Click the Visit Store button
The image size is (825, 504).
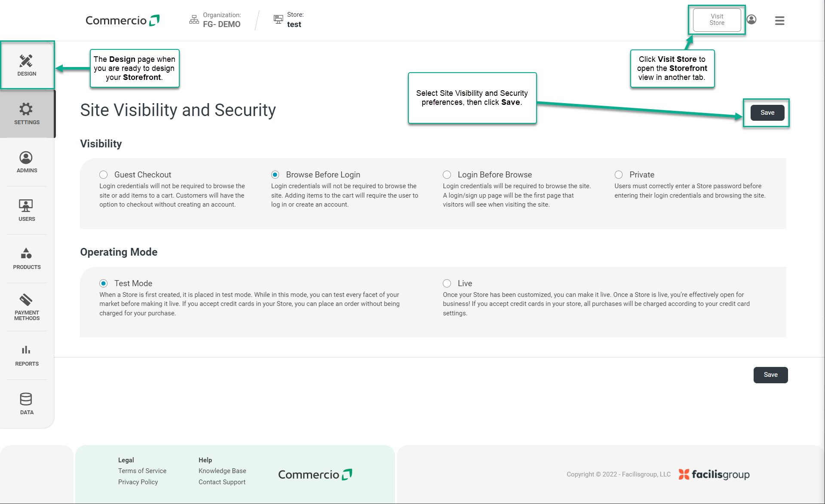pyautogui.click(x=717, y=20)
